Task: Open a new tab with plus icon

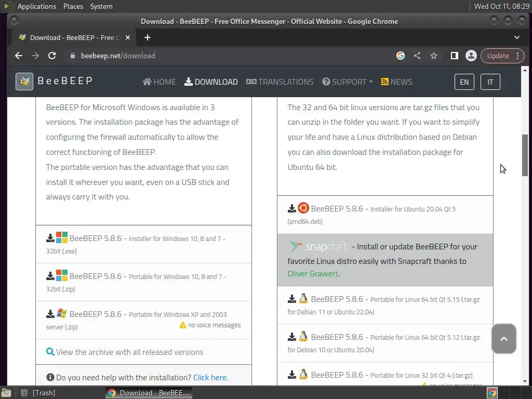Action: (147, 37)
